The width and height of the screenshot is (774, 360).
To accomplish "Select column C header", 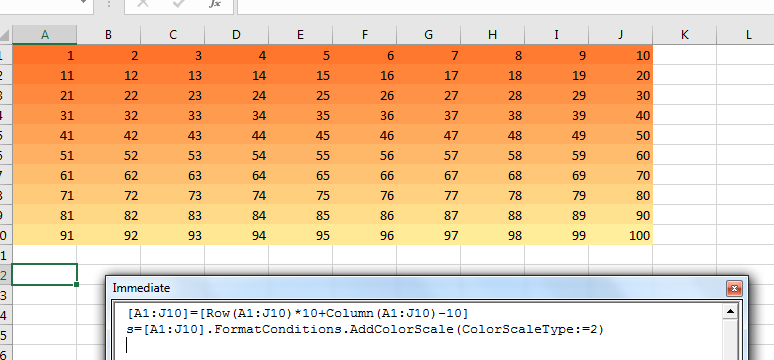I will tap(173, 35).
